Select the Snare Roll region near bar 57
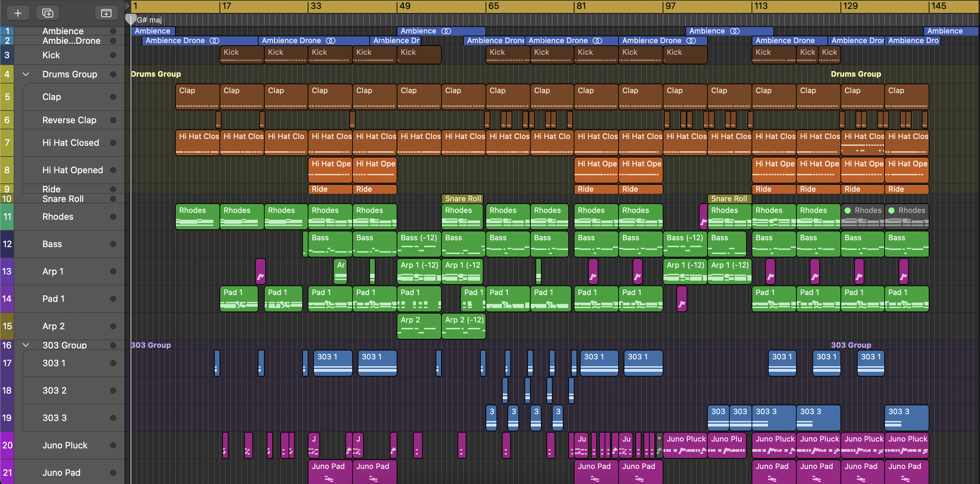The image size is (980, 484). point(462,199)
